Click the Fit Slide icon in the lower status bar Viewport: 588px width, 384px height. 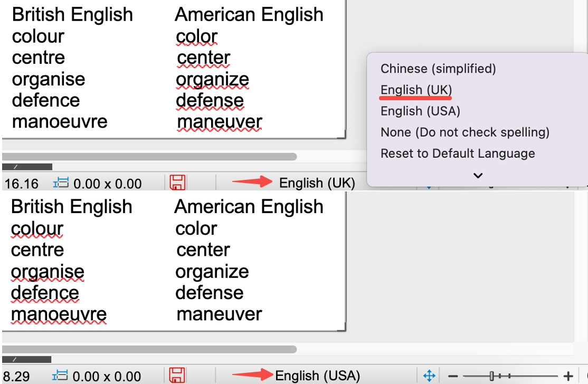click(429, 376)
